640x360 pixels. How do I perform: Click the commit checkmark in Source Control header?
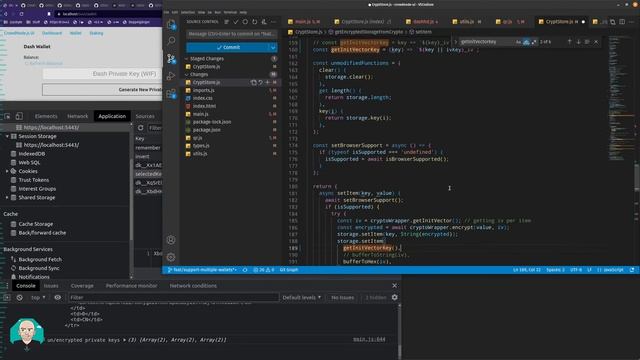(x=236, y=22)
